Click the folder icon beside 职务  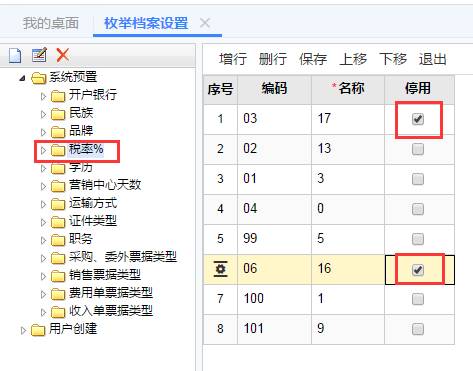coord(58,240)
